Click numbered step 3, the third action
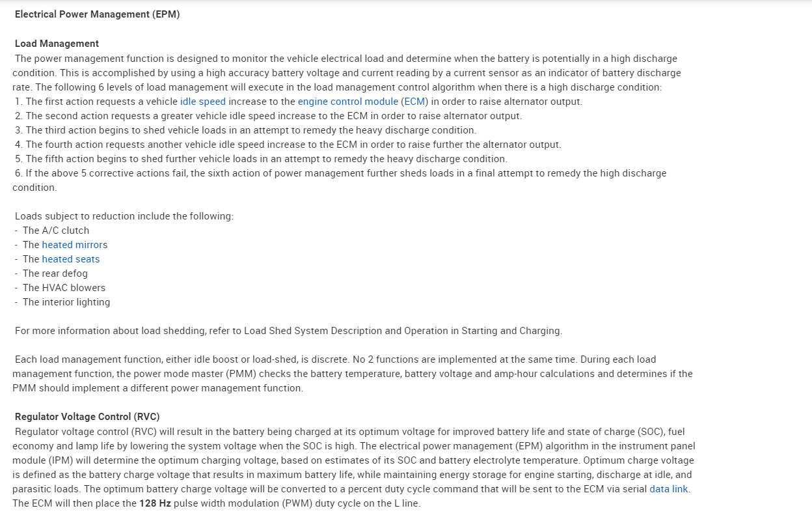 [245, 130]
